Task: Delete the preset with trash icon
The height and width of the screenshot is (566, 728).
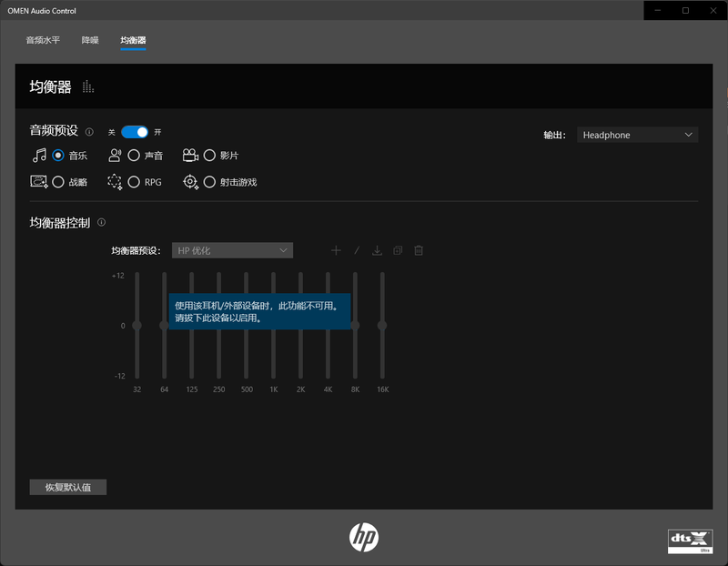Action: [419, 251]
